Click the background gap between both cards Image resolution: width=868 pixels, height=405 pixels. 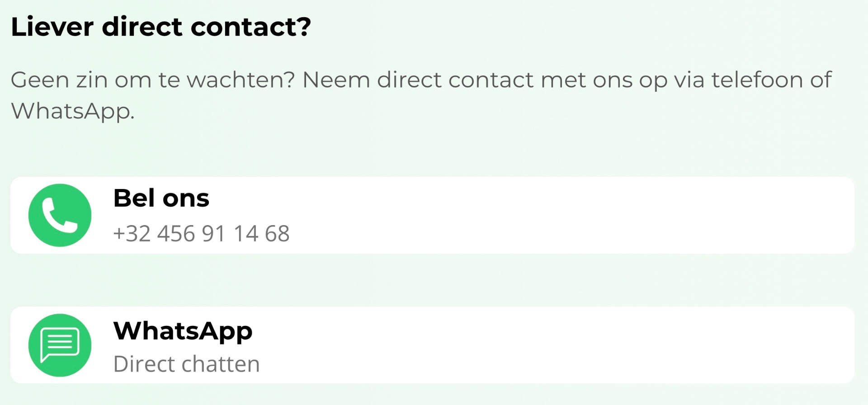432,280
